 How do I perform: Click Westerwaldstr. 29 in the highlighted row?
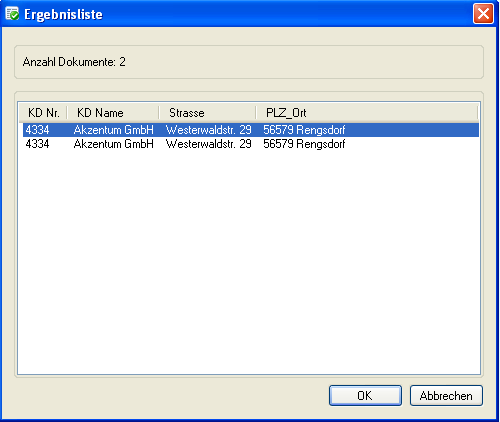(x=209, y=130)
